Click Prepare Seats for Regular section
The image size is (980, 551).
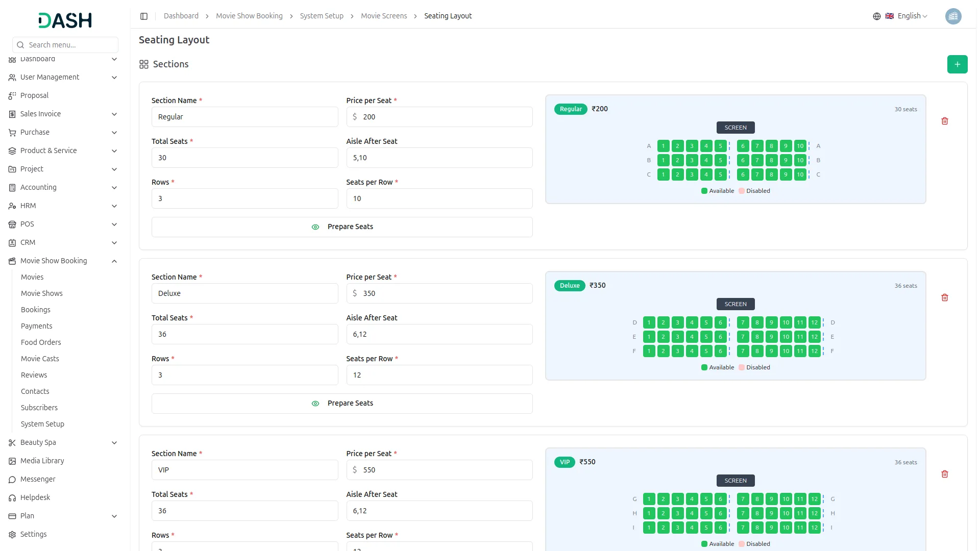[342, 227]
